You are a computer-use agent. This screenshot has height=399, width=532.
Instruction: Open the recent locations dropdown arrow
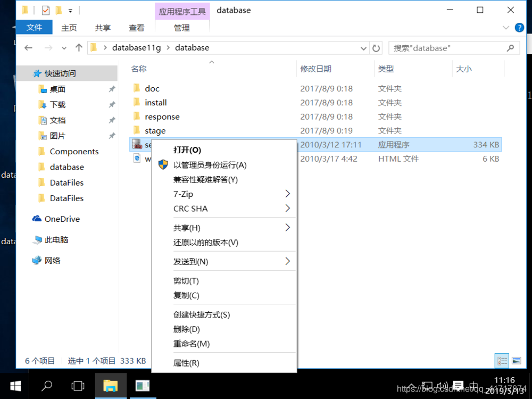[64, 48]
